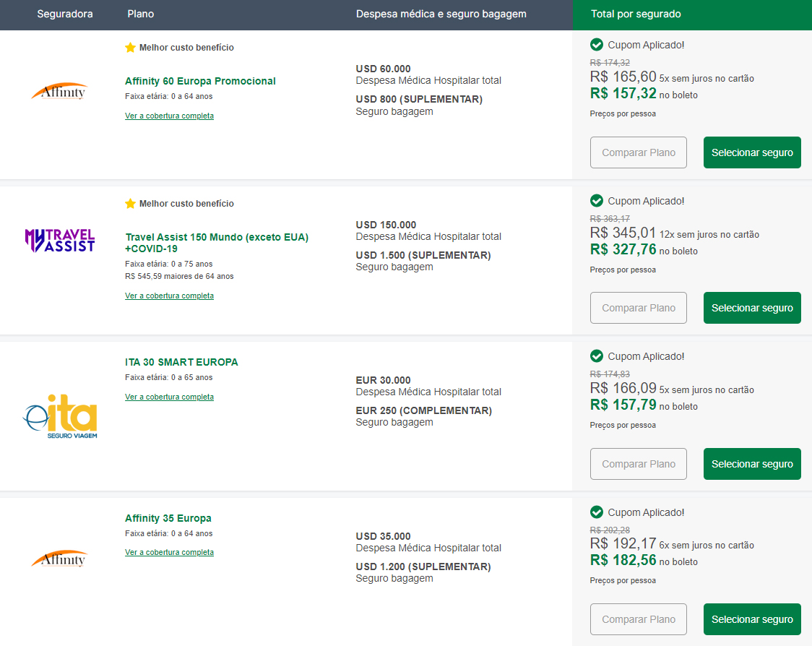The image size is (812, 646).
Task: Select Comparar Plano for ITA 30 SMART EUROPA
Action: [639, 464]
